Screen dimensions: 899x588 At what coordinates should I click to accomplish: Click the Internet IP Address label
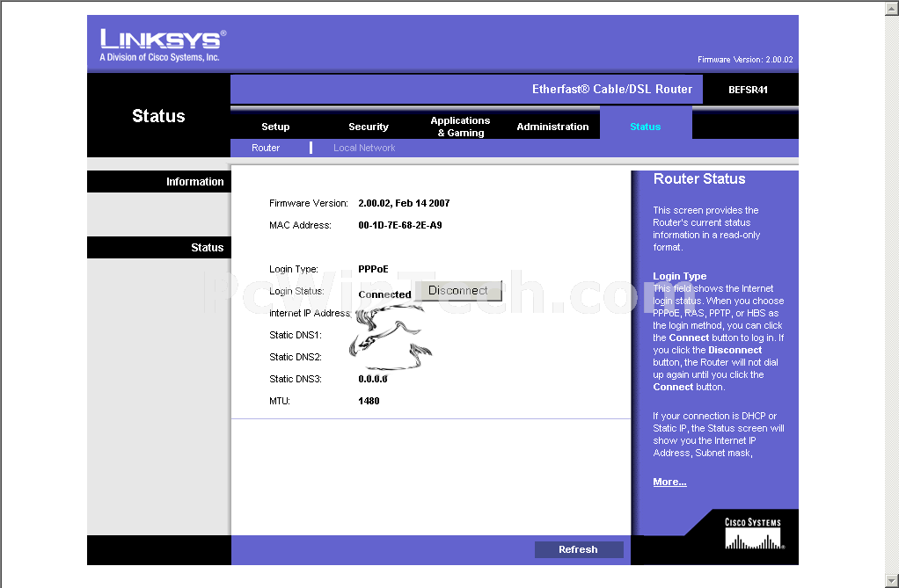[310, 313]
